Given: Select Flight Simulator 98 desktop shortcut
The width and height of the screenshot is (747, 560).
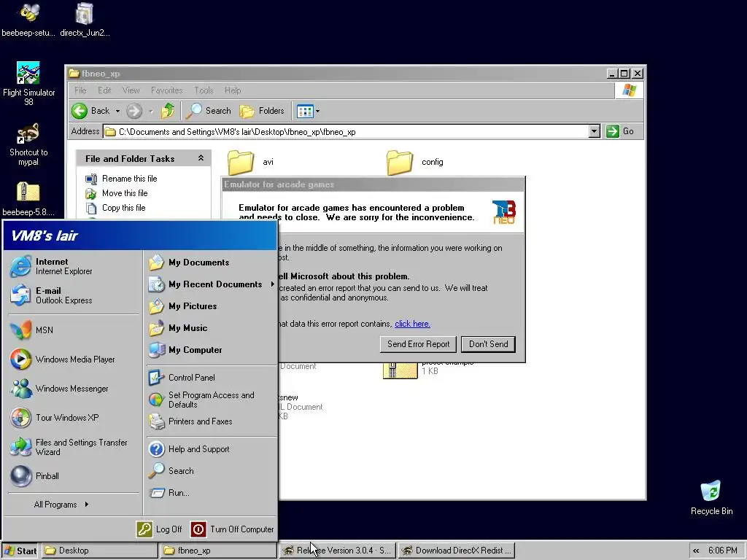Looking at the screenshot, I should (x=28, y=84).
